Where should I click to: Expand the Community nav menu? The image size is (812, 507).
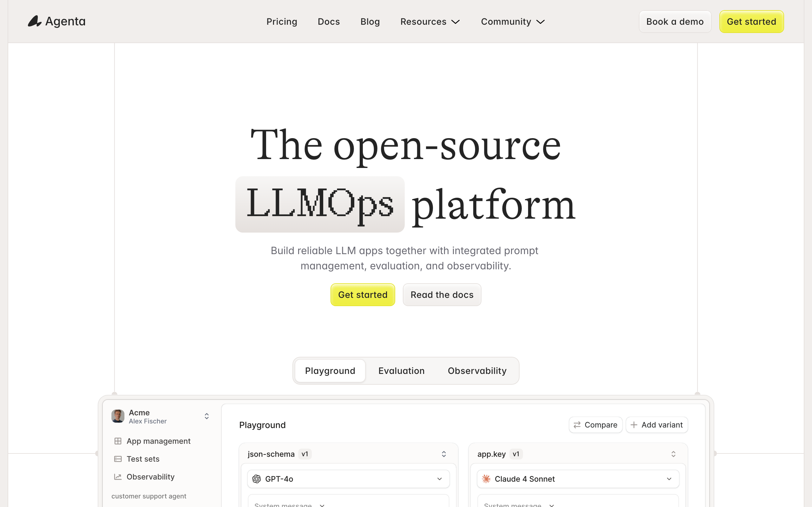tap(512, 22)
